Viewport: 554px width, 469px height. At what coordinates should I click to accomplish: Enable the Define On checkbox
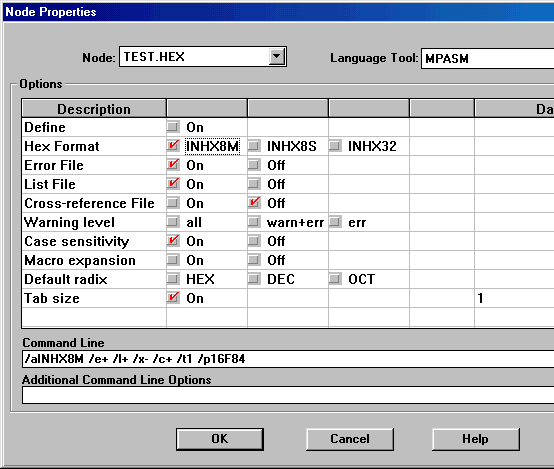pos(173,127)
